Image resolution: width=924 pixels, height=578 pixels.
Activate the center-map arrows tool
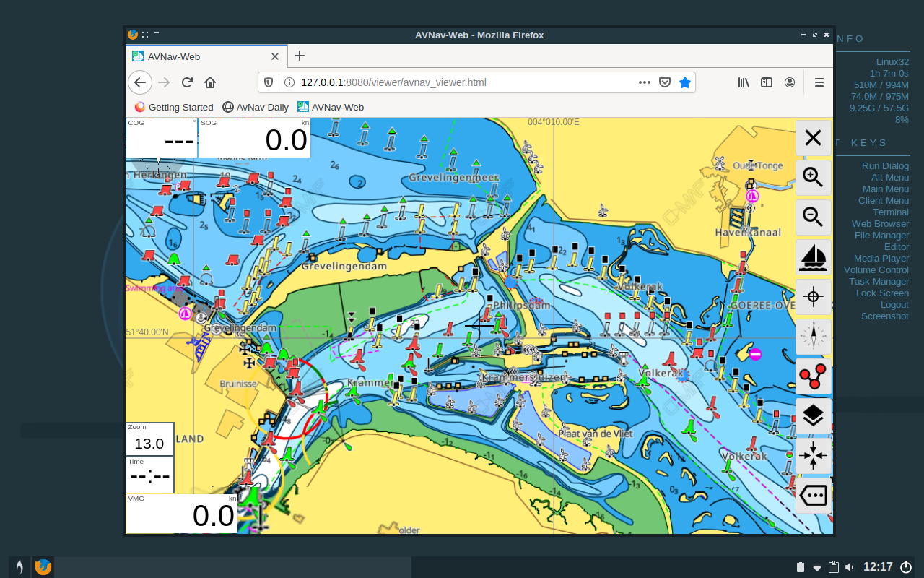pos(813,455)
